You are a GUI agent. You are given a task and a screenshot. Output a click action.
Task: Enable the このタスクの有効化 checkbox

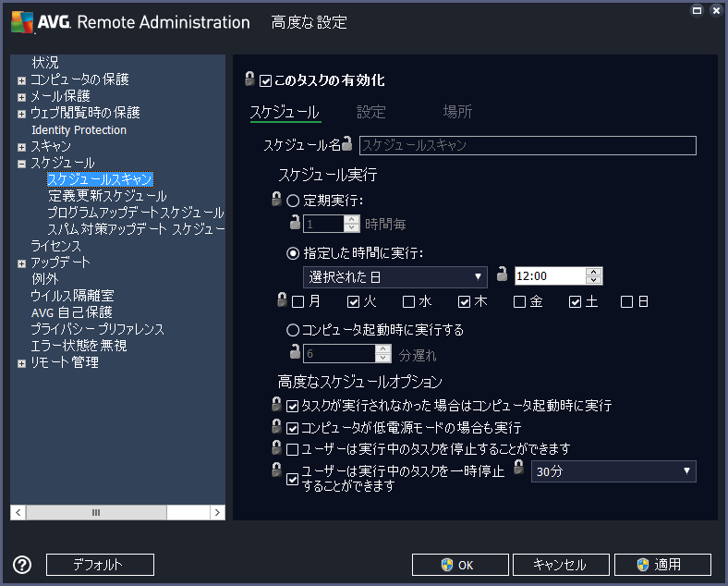[265, 80]
